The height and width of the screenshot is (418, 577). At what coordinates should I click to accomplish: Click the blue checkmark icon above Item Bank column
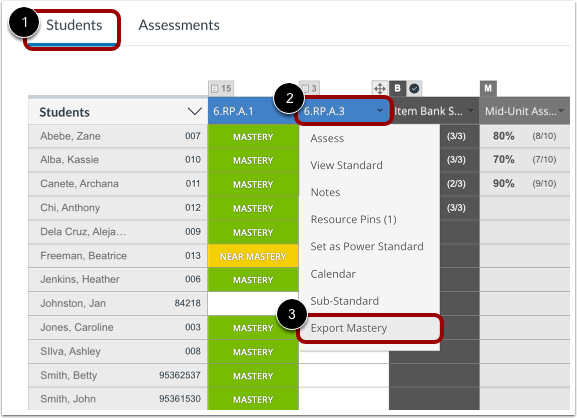(414, 88)
